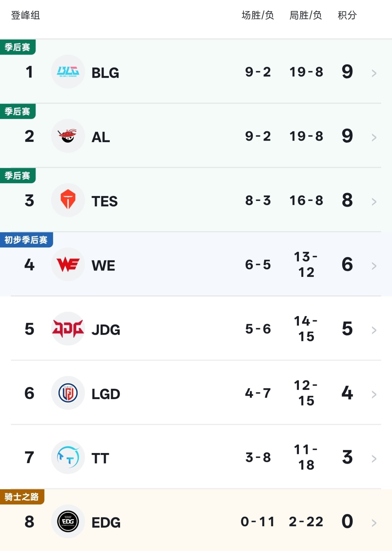The width and height of the screenshot is (392, 551).
Task: Expand BLG row details chevron
Action: point(374,73)
